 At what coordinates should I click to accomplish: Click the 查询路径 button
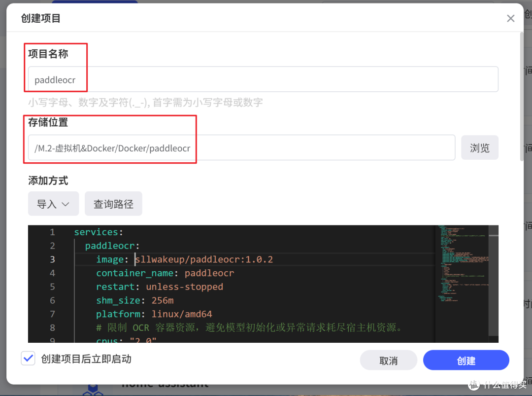(x=113, y=204)
